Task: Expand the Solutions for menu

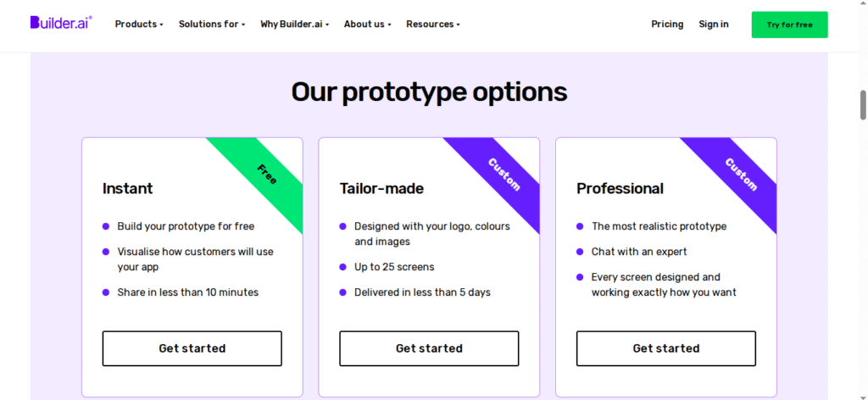Action: pyautogui.click(x=211, y=25)
